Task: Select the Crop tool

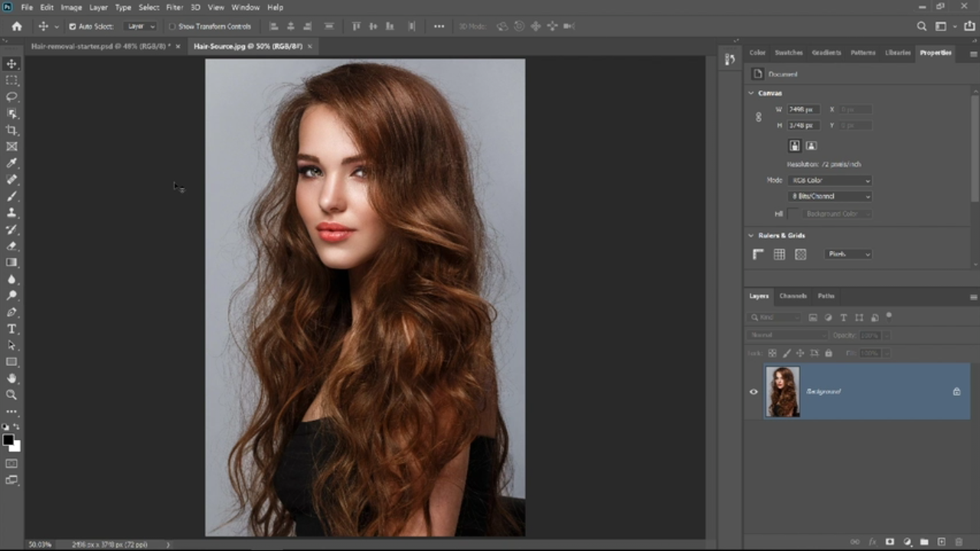Action: point(11,130)
